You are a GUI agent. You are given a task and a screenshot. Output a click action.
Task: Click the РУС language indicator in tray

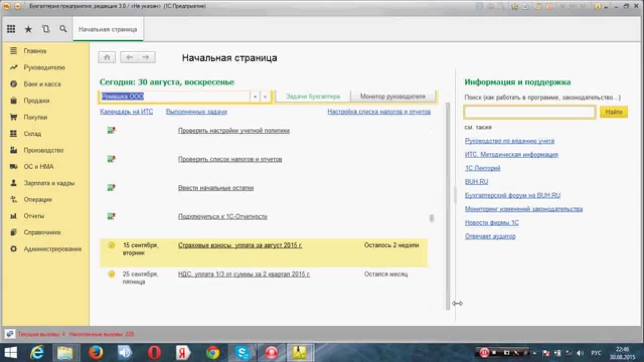(596, 353)
